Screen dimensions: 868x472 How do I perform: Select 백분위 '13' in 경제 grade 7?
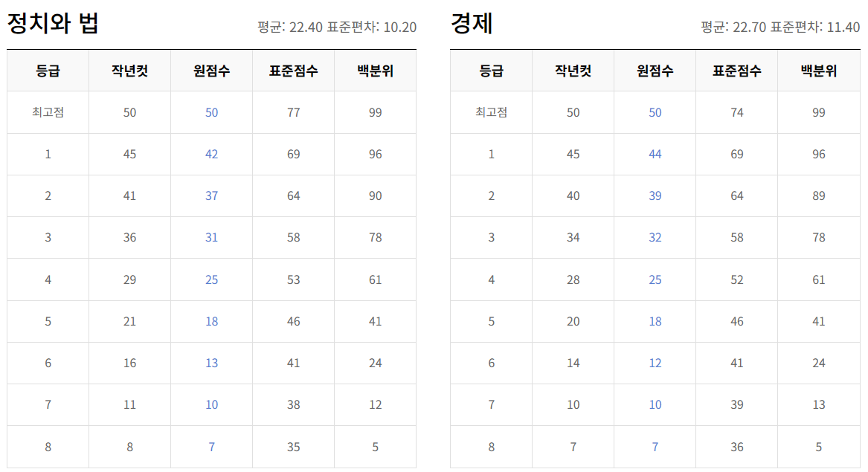click(x=819, y=404)
